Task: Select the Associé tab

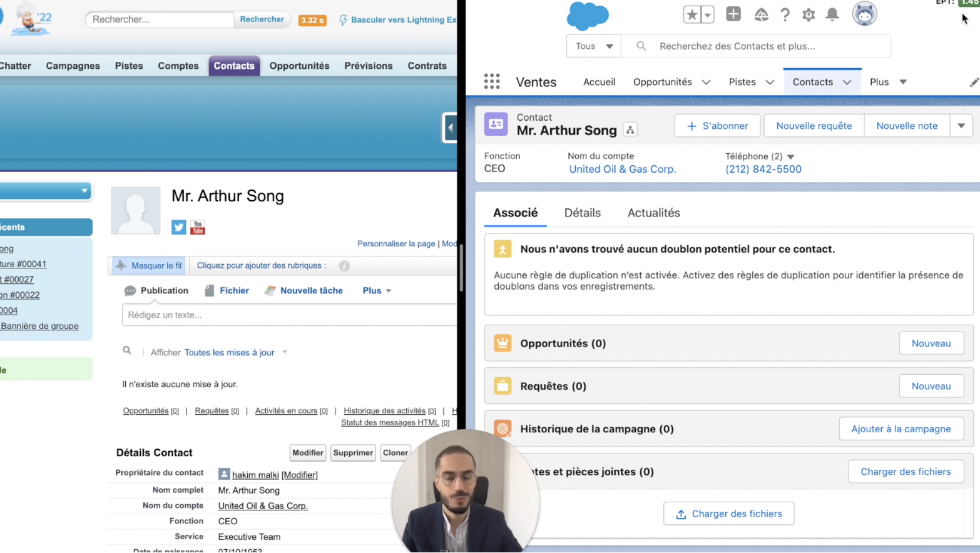Action: coord(515,213)
